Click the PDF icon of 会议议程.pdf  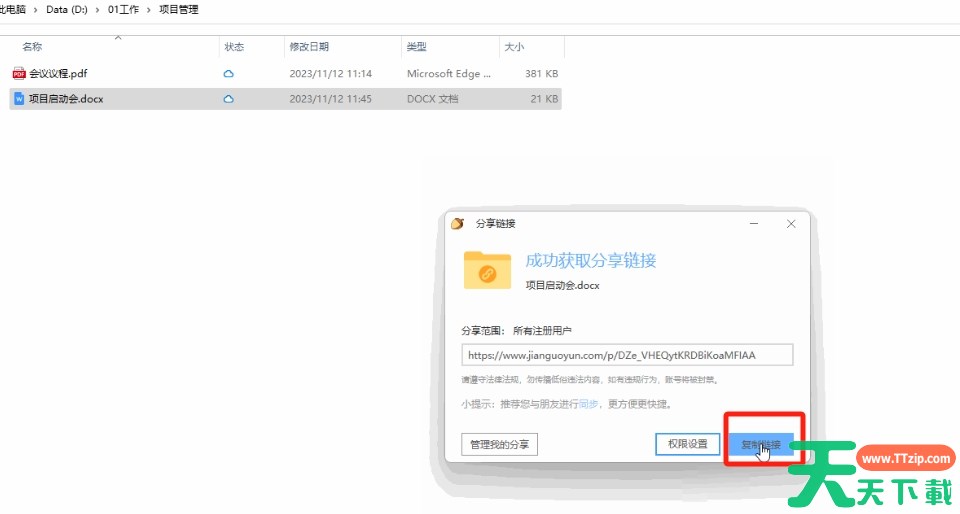19,73
